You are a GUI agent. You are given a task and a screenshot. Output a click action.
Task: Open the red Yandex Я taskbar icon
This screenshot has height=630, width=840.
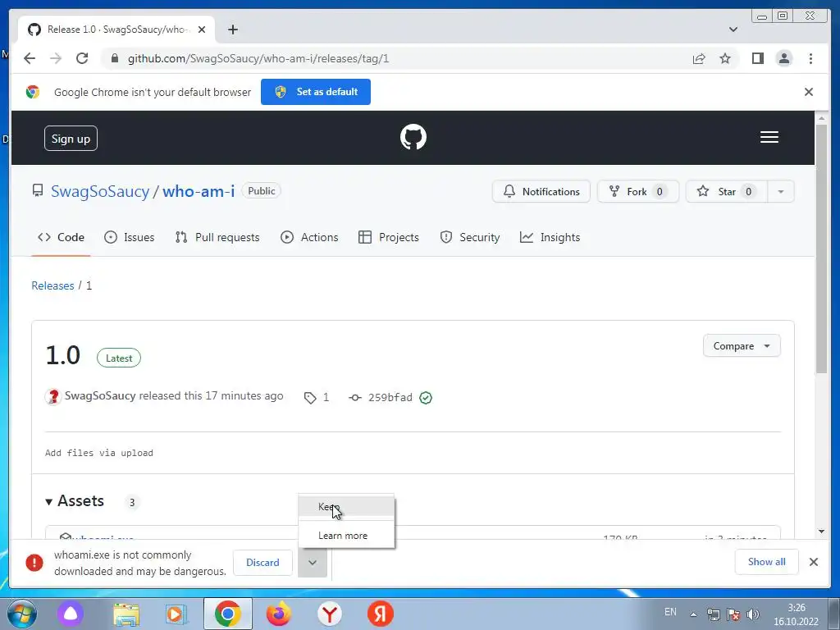tap(381, 614)
